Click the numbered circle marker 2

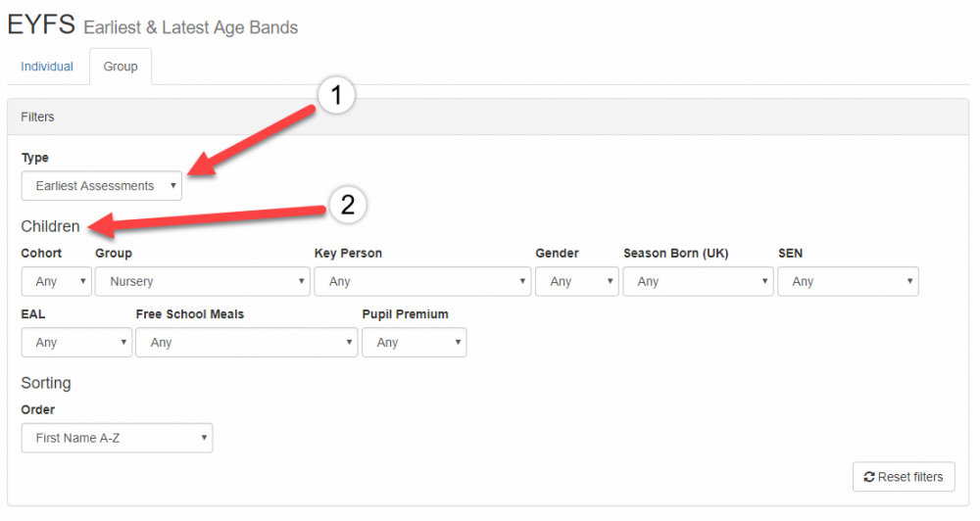point(347,206)
